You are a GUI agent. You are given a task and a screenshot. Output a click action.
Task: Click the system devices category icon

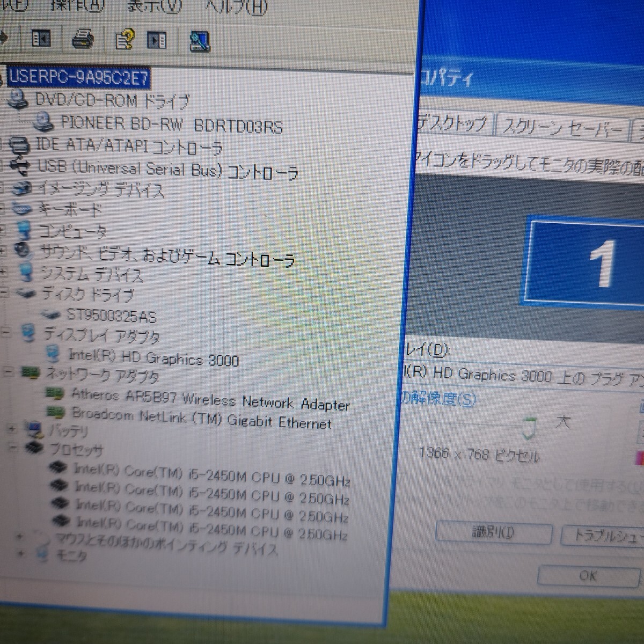(x=25, y=272)
